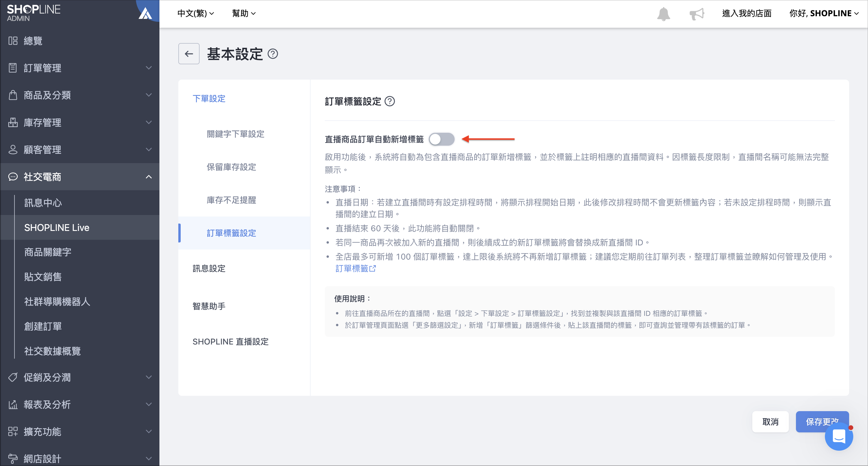Click 進入我的店面 storefront link
The height and width of the screenshot is (466, 868).
(x=747, y=14)
